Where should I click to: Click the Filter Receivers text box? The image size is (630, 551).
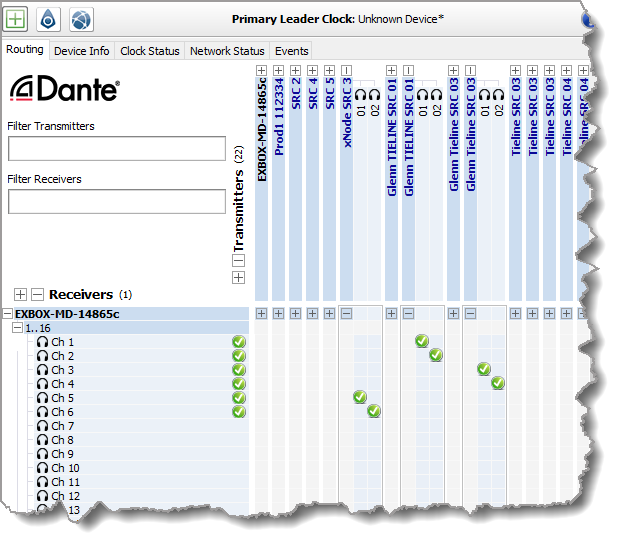117,201
